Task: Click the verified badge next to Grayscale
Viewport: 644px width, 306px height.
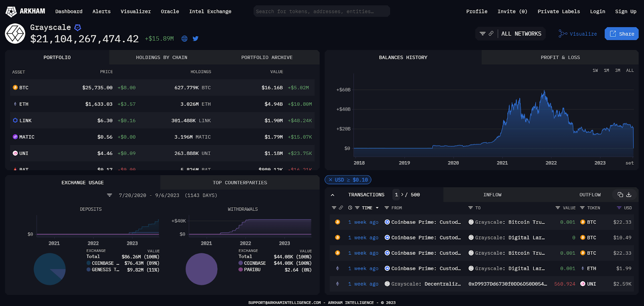Action: click(x=78, y=27)
